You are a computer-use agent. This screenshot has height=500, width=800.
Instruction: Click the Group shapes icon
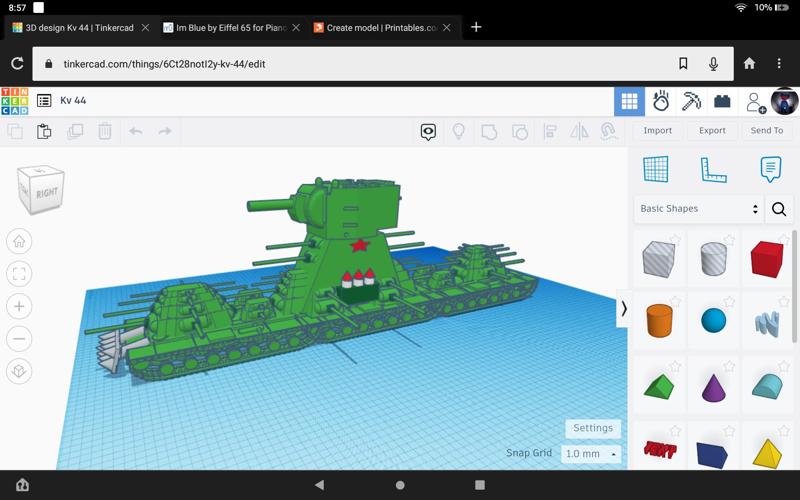489,132
